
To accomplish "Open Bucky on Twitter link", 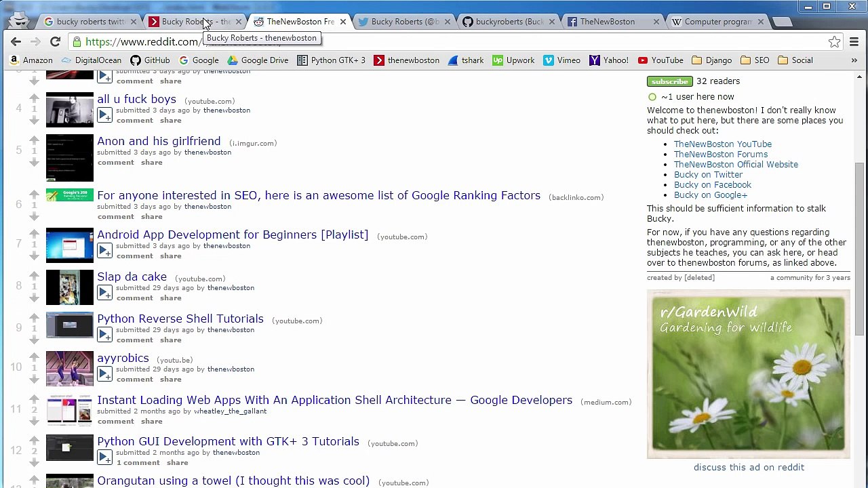I will [x=708, y=174].
